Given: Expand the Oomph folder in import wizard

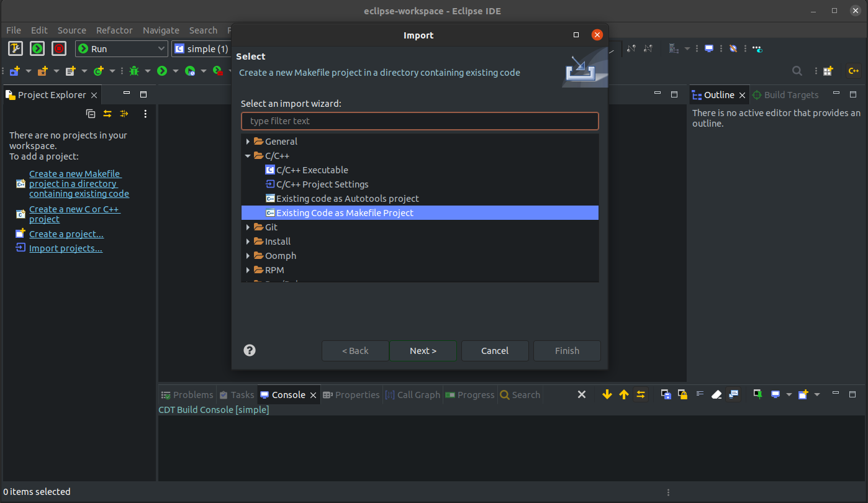Looking at the screenshot, I should pos(248,256).
